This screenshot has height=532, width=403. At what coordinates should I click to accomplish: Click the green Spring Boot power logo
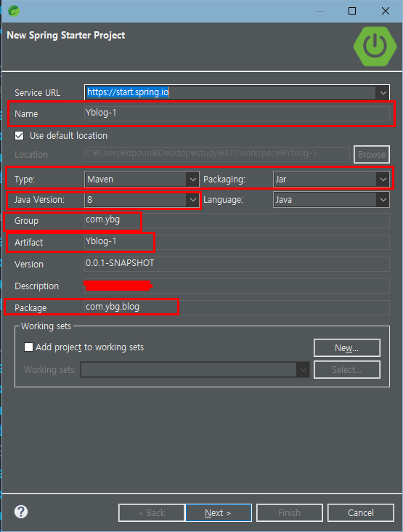point(375,47)
